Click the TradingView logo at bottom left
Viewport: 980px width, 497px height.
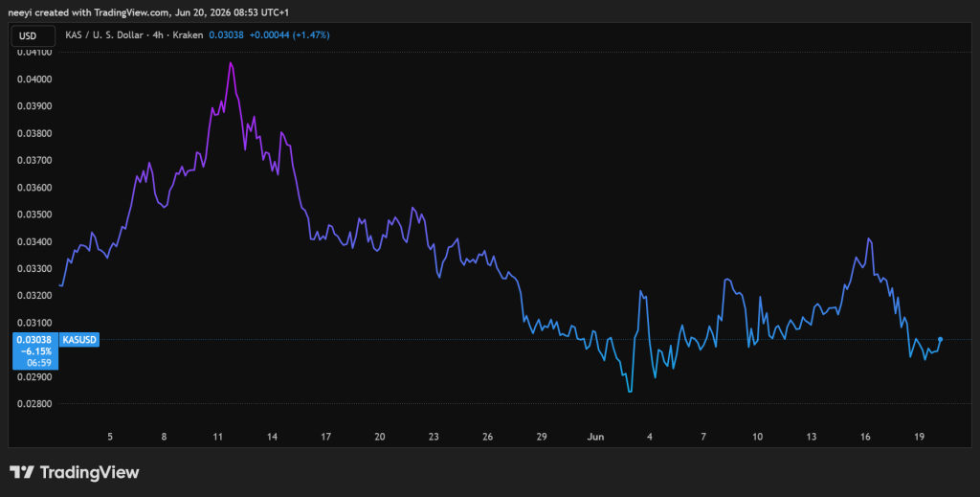point(75,473)
